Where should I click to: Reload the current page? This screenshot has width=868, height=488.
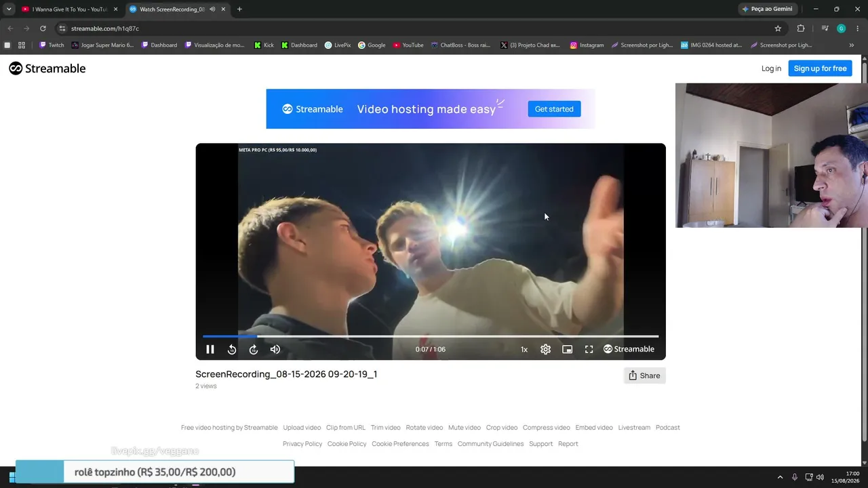click(x=43, y=28)
